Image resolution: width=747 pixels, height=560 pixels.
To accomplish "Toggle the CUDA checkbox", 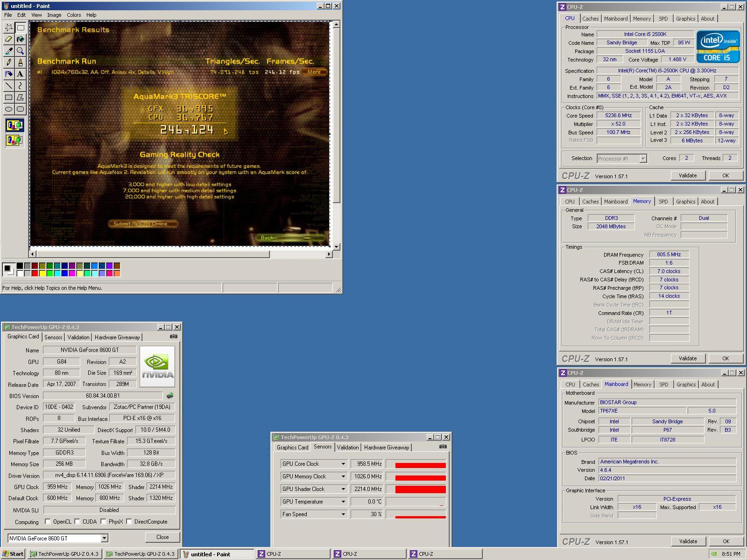I will tap(77, 521).
